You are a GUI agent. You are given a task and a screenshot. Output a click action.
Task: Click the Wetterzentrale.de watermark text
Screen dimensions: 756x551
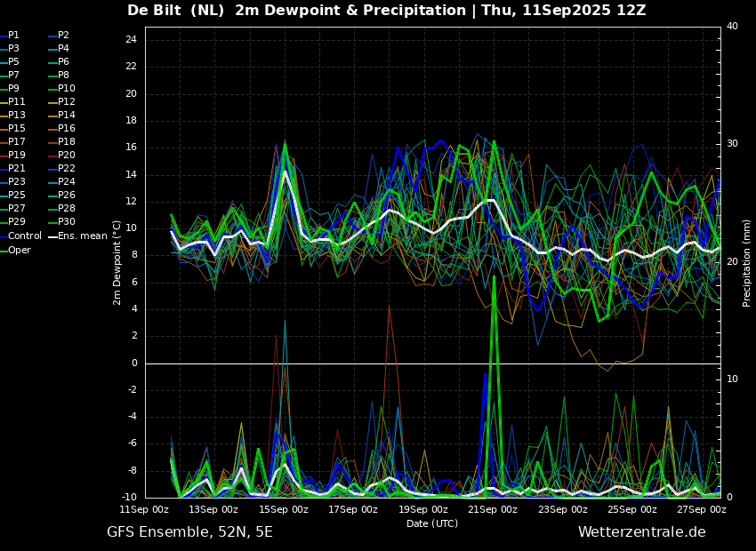coord(642,532)
